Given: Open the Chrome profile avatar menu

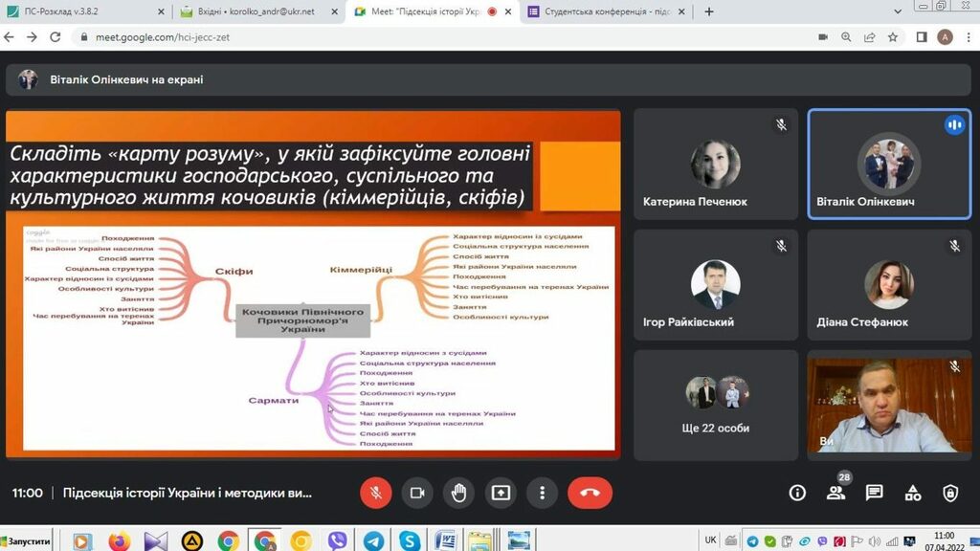Looking at the screenshot, I should pos(945,37).
